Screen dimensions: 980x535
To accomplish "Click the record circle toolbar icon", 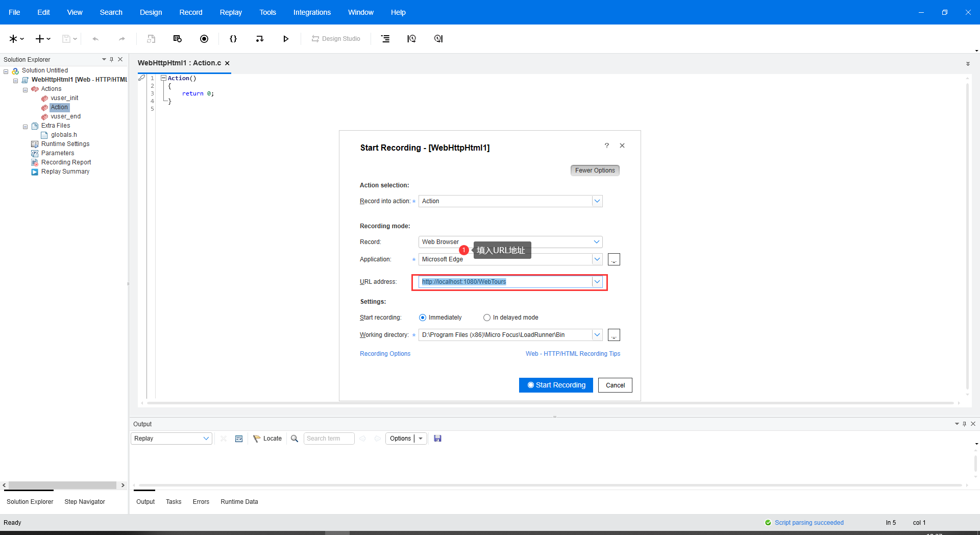I will [204, 39].
